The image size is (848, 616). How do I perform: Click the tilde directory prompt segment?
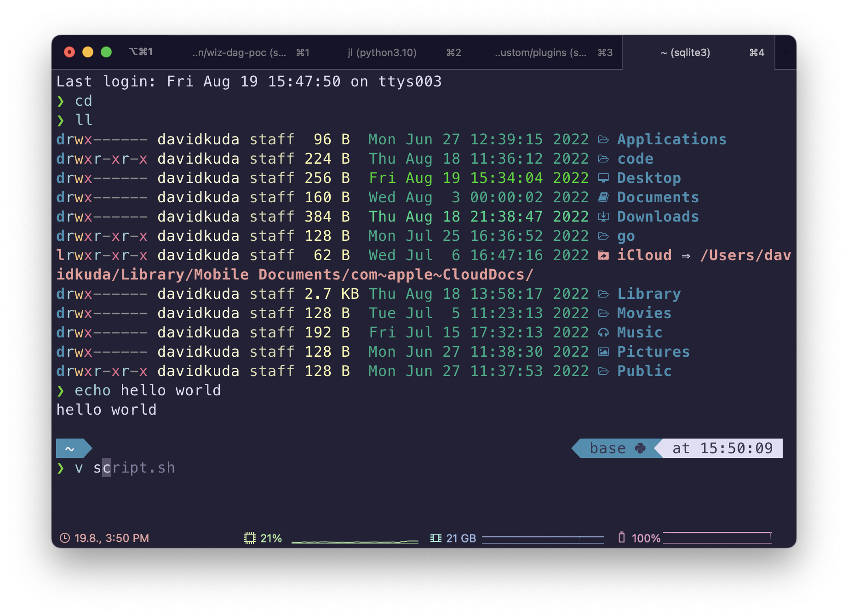point(74,448)
